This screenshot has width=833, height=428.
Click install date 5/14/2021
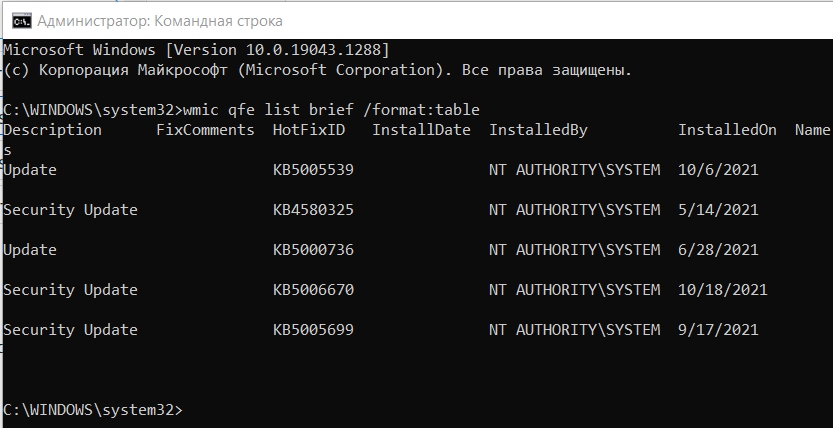pyautogui.click(x=718, y=210)
